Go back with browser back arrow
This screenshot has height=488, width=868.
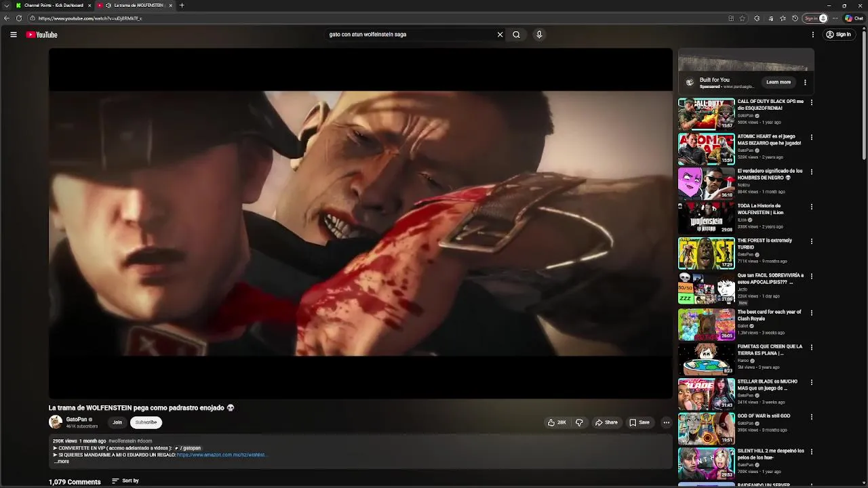coord(7,18)
